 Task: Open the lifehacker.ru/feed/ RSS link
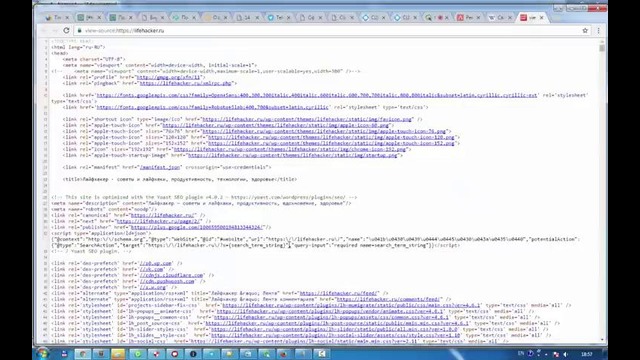(339, 293)
